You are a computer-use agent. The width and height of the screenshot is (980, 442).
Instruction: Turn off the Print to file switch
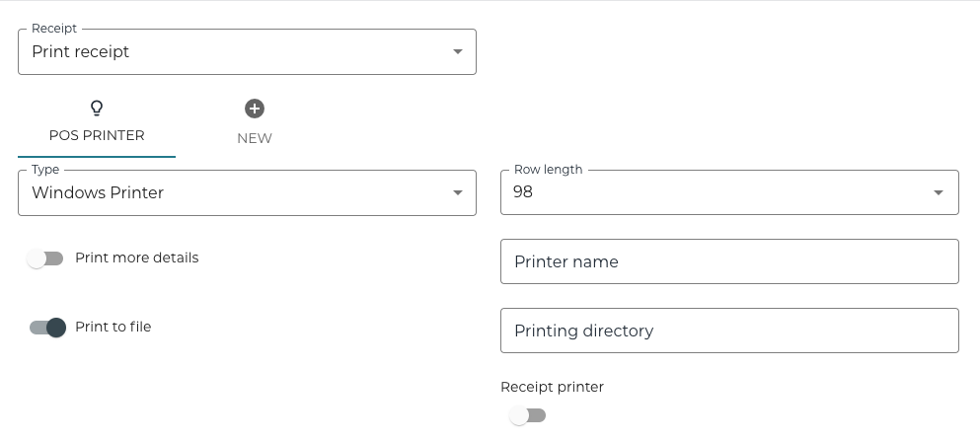tap(46, 328)
